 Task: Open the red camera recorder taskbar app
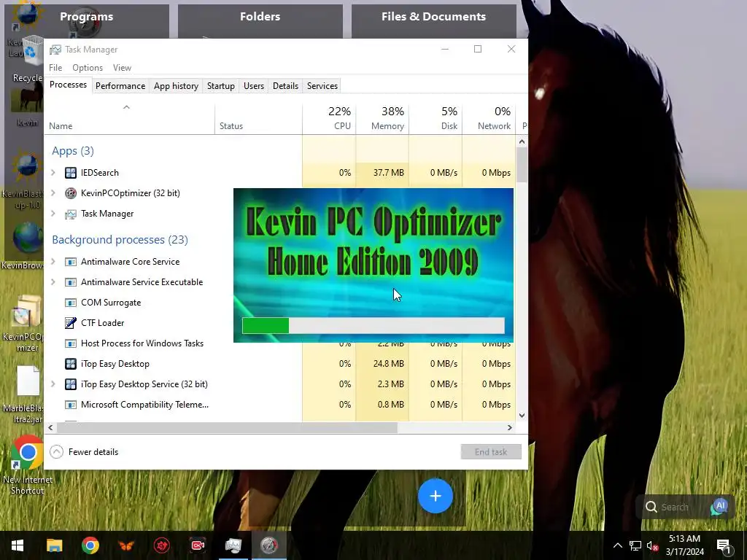point(197,545)
